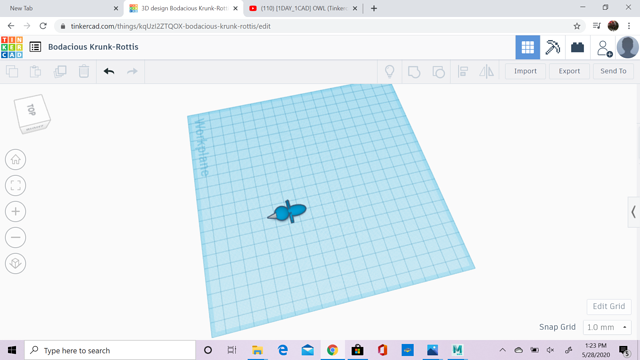
Task: Click the Paste icon in toolbar
Action: [36, 71]
